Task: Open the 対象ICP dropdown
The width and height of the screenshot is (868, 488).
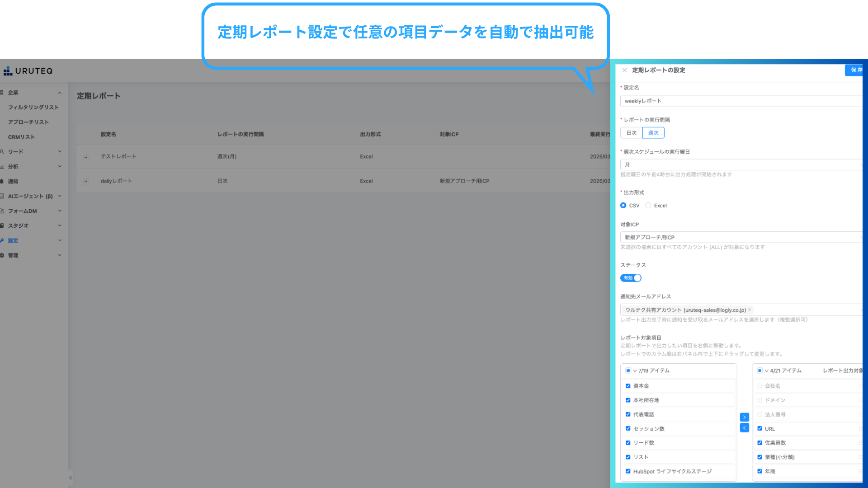Action: coord(741,237)
